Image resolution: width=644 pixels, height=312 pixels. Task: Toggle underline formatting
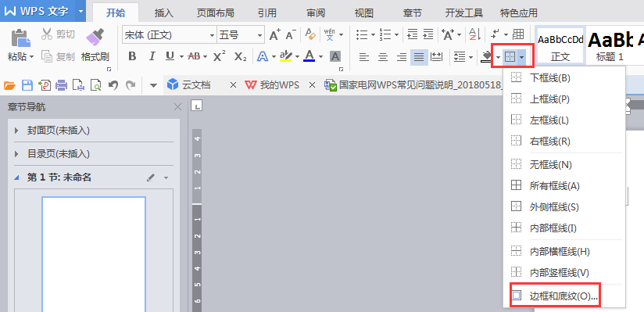coord(170,56)
